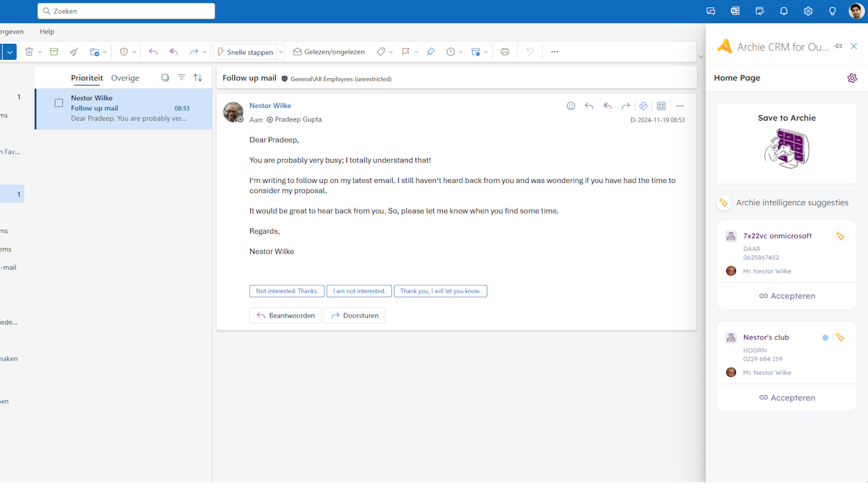
Task: Click the Apps grid icon in message header
Action: pyautogui.click(x=661, y=106)
